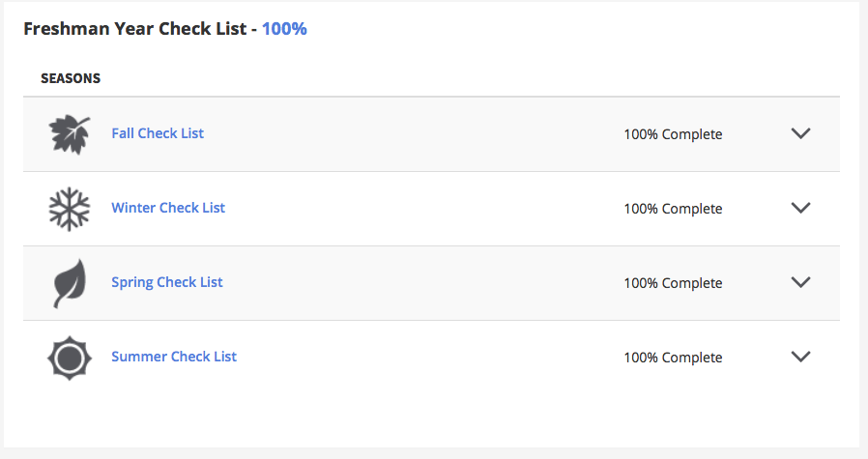Click the sun Summer icon
This screenshot has height=459, width=868.
point(70,358)
